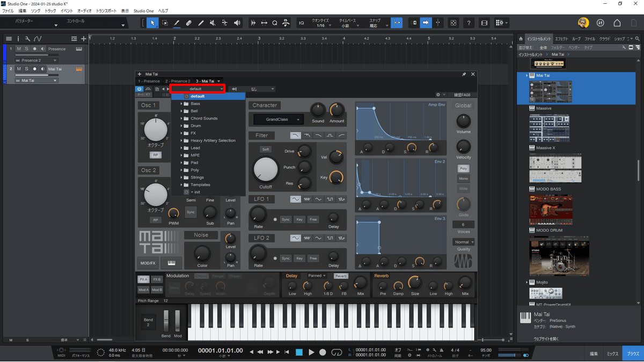Screen dimensions: 644x362
Task: Switch to the 2 - Presence 2 tab
Action: tap(178, 81)
